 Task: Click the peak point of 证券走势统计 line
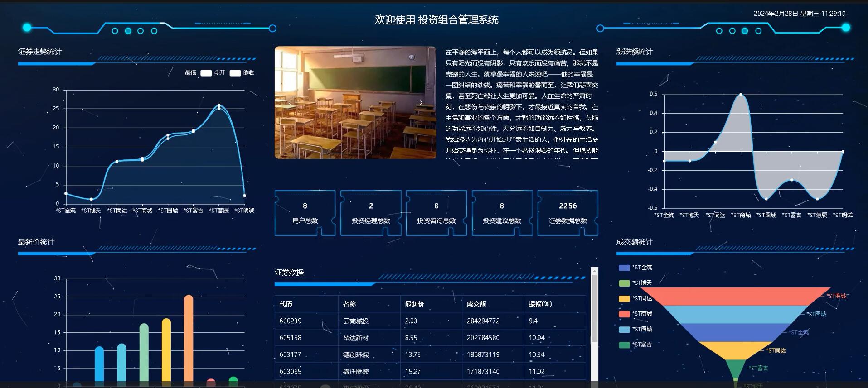[219, 105]
